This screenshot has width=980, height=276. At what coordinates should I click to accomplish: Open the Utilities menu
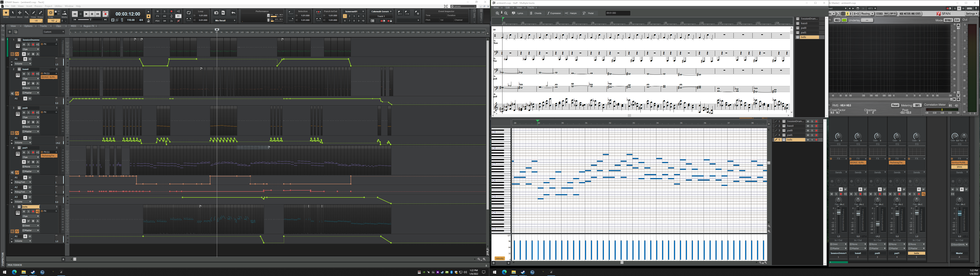(59, 6)
